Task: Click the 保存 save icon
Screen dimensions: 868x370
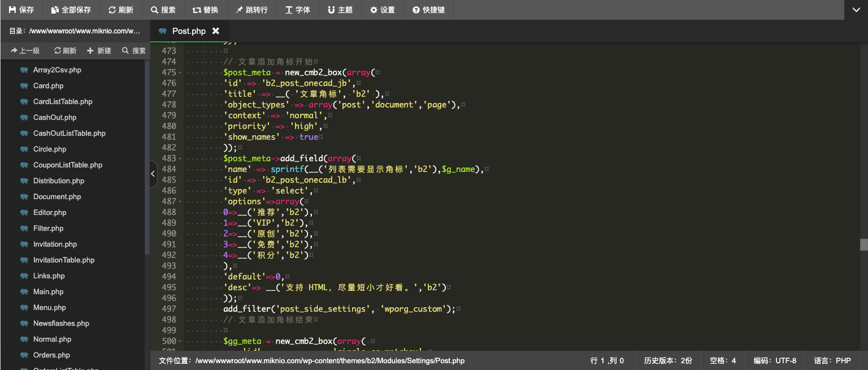Action: point(12,10)
